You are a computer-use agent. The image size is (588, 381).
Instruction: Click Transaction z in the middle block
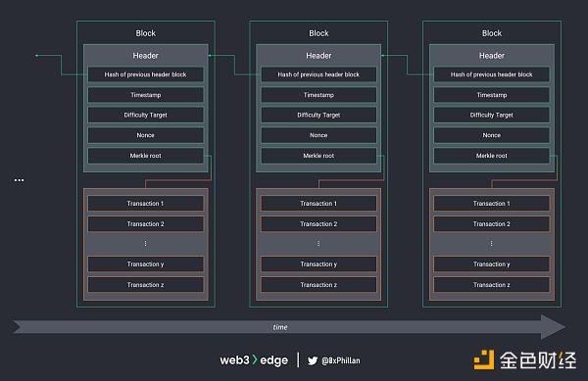(x=318, y=285)
